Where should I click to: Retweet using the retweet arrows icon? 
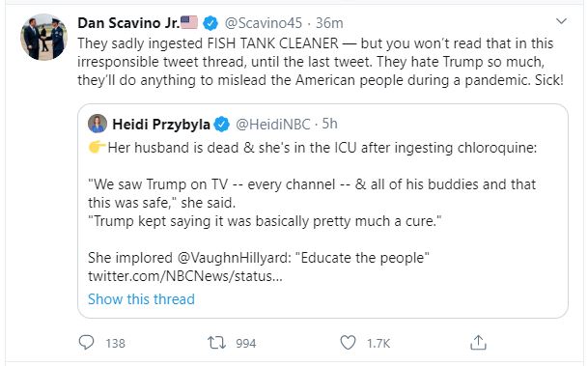[216, 343]
